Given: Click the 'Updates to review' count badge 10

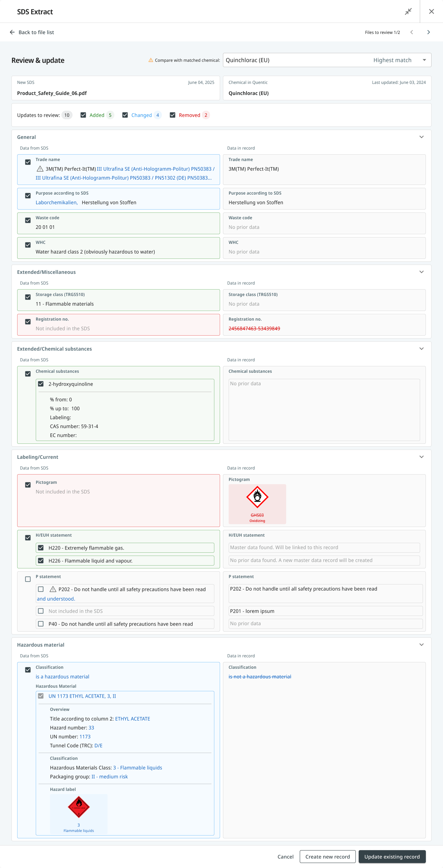Looking at the screenshot, I should coord(67,115).
